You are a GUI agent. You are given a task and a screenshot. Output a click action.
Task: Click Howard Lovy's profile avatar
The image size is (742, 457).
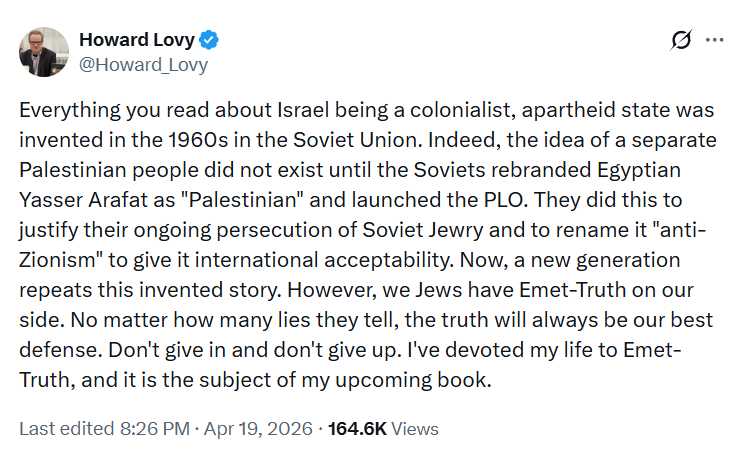pyautogui.click(x=44, y=52)
